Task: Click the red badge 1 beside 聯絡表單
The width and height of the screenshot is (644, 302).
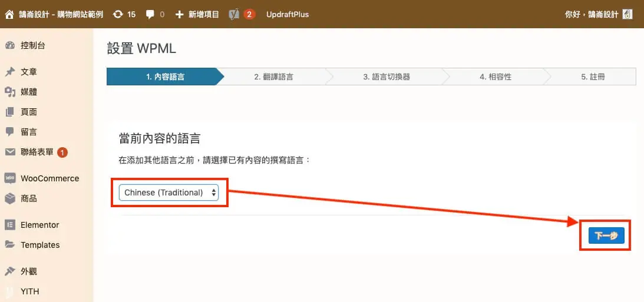Action: (62, 152)
